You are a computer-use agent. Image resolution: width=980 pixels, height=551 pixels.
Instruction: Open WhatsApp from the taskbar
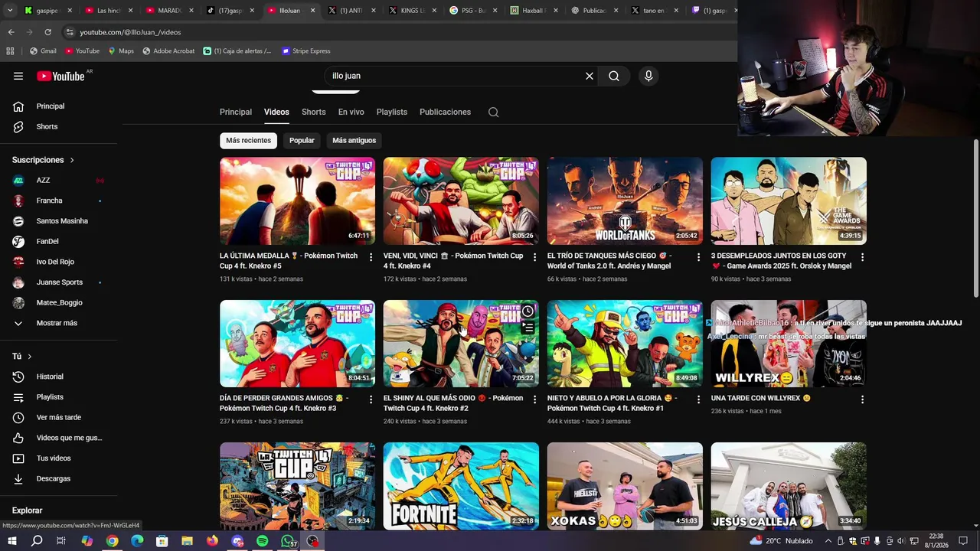pyautogui.click(x=287, y=541)
